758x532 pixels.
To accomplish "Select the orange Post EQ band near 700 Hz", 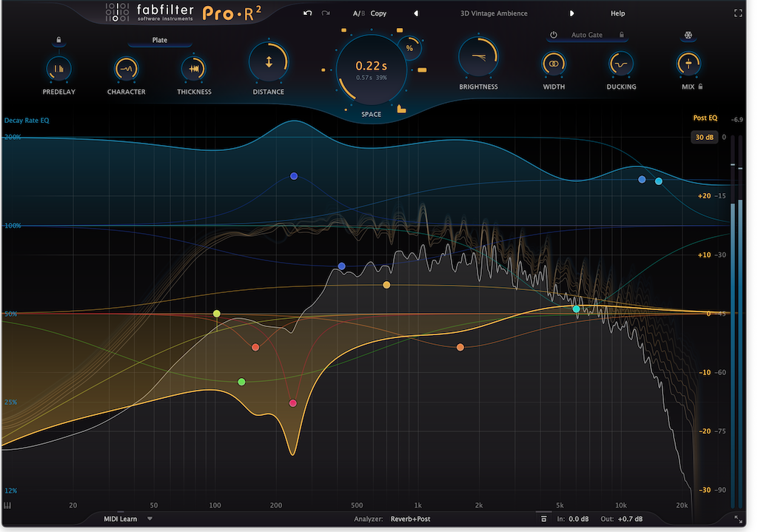I will point(386,285).
